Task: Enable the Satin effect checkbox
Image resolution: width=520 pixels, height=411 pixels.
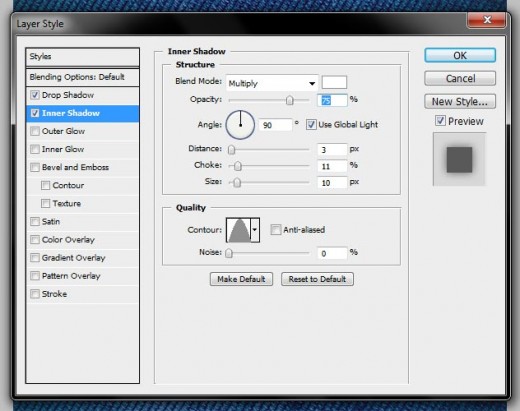Action: (35, 221)
